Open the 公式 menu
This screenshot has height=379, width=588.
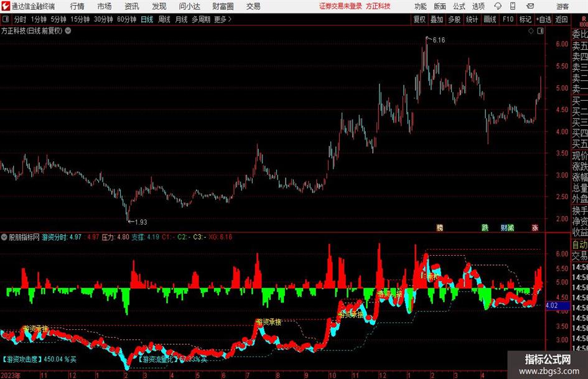[459, 6]
